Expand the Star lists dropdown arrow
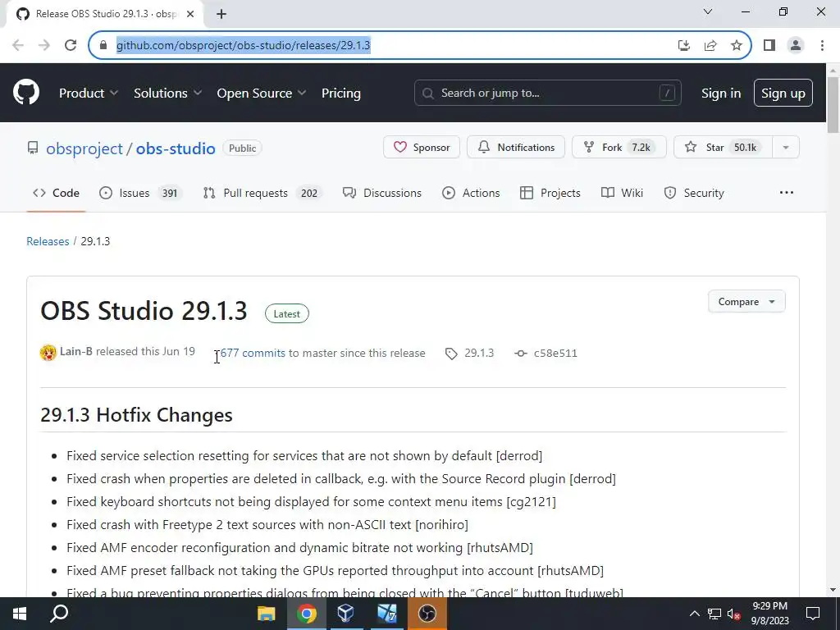The width and height of the screenshot is (840, 630). click(x=785, y=148)
